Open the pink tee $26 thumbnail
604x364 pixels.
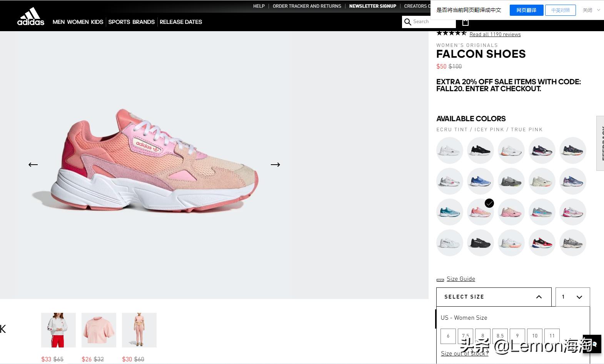pos(99,330)
